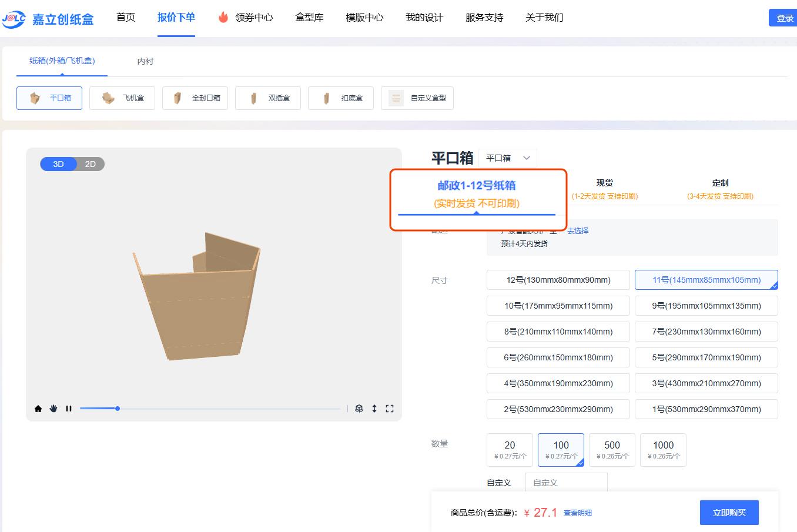Click the 嘉立创纸盒 logo
797x532 pixels.
[48, 19]
